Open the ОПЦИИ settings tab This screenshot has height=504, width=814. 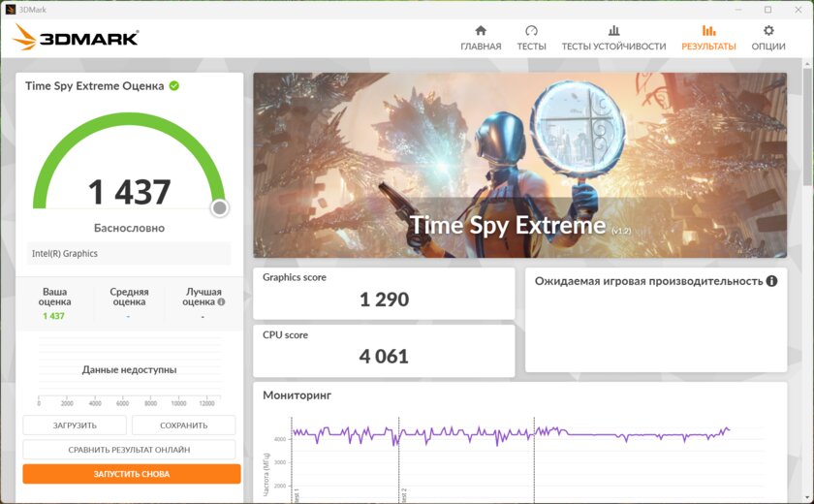(768, 39)
